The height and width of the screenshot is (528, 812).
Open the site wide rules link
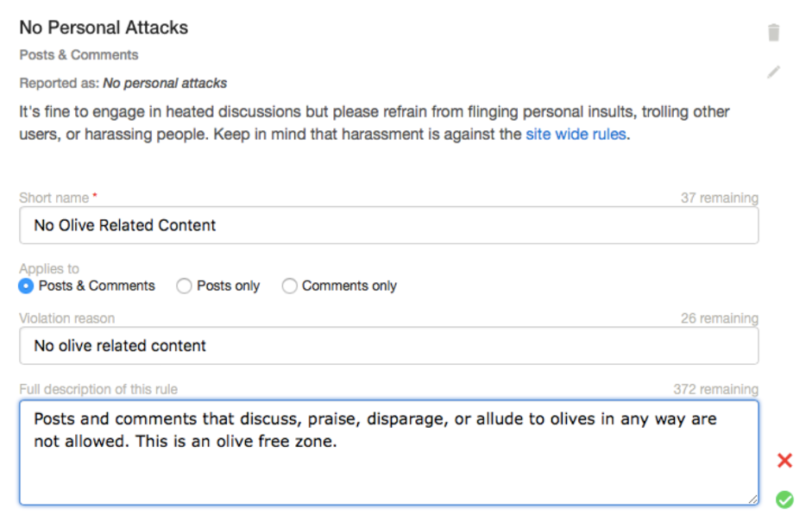pyautogui.click(x=576, y=135)
